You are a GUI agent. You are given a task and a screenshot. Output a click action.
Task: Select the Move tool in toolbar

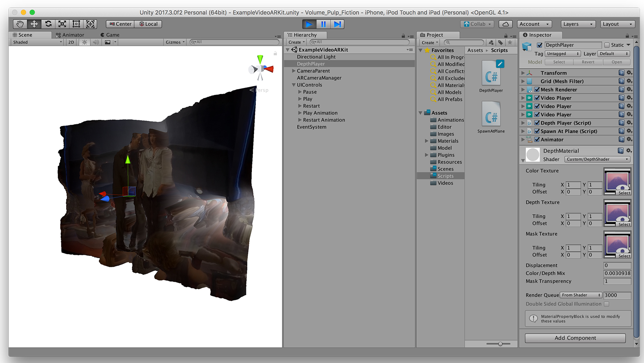[x=34, y=24]
